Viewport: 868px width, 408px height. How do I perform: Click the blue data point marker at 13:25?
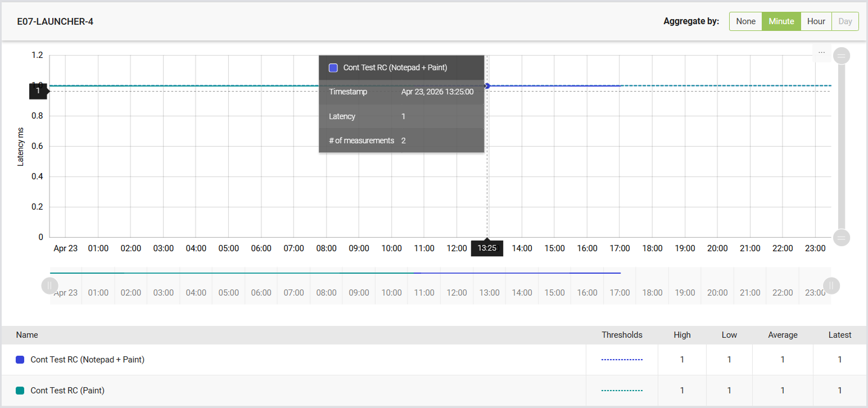click(487, 86)
